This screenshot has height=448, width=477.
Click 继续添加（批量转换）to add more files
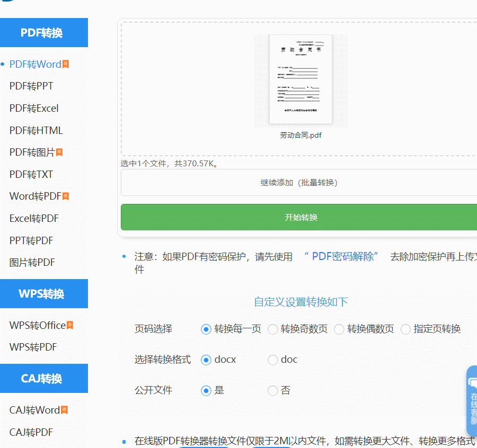click(x=300, y=182)
